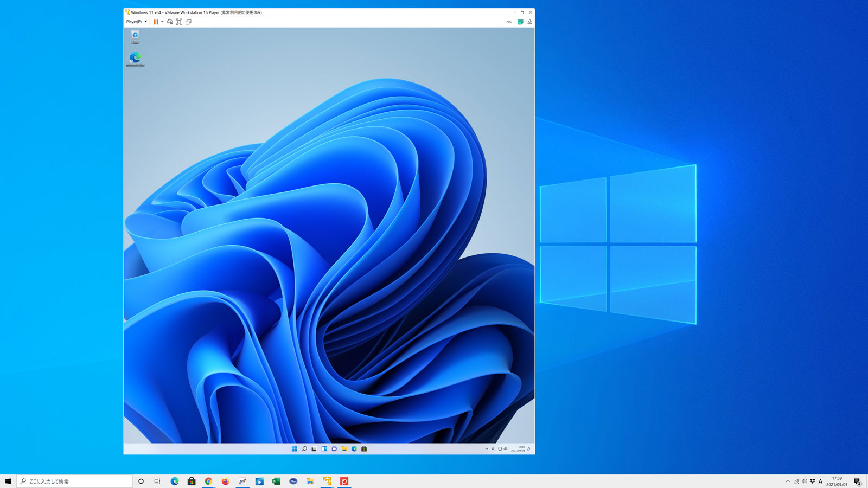Viewport: 868px width, 488px height.
Task: Open Microsoft Store on host taskbar
Action: point(192,481)
